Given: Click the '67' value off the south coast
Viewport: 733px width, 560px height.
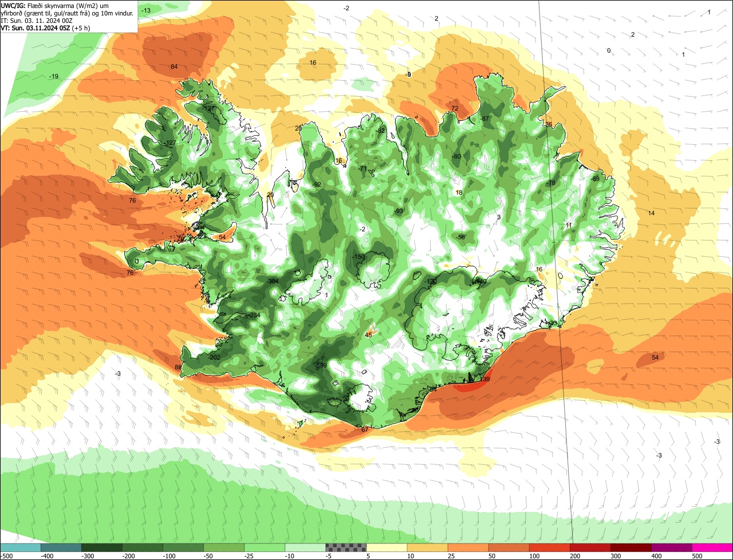Looking at the screenshot, I should click(x=364, y=429).
